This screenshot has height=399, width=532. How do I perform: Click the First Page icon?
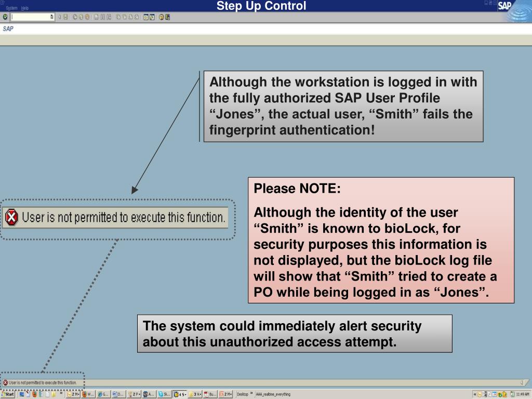118,17
